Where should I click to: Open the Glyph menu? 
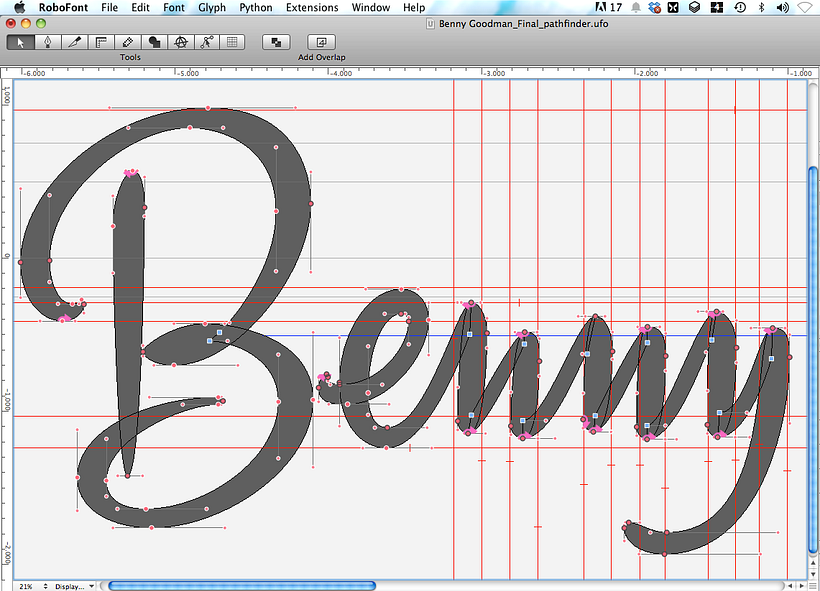[x=212, y=7]
